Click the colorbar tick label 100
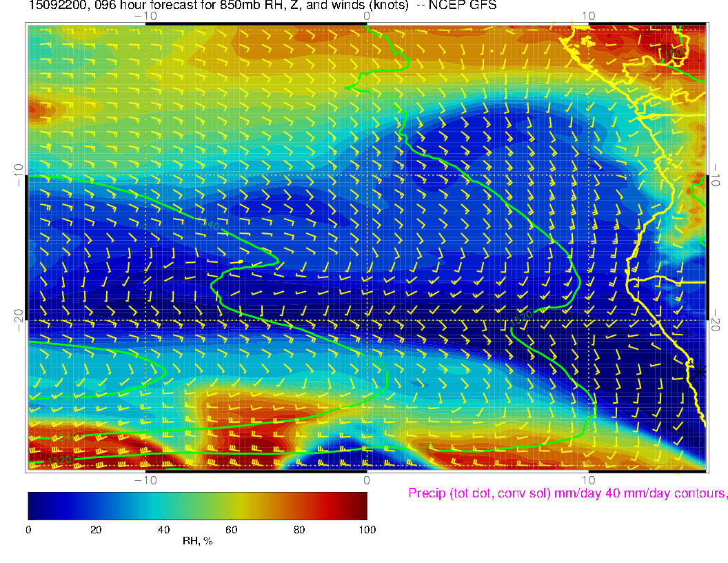The width and height of the screenshot is (728, 563). pos(366,530)
